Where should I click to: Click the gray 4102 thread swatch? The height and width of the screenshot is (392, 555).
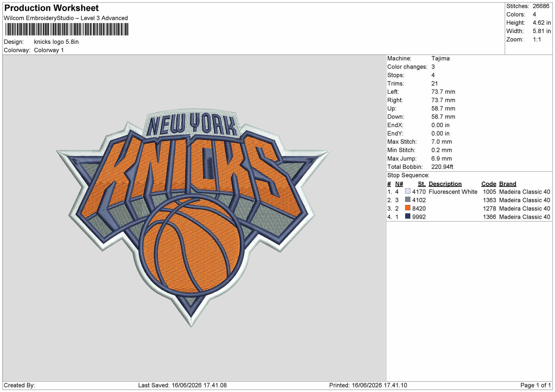pos(408,200)
